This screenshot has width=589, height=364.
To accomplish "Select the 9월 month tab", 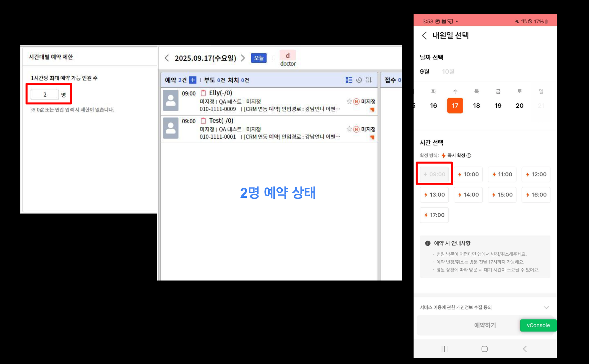I will (424, 72).
